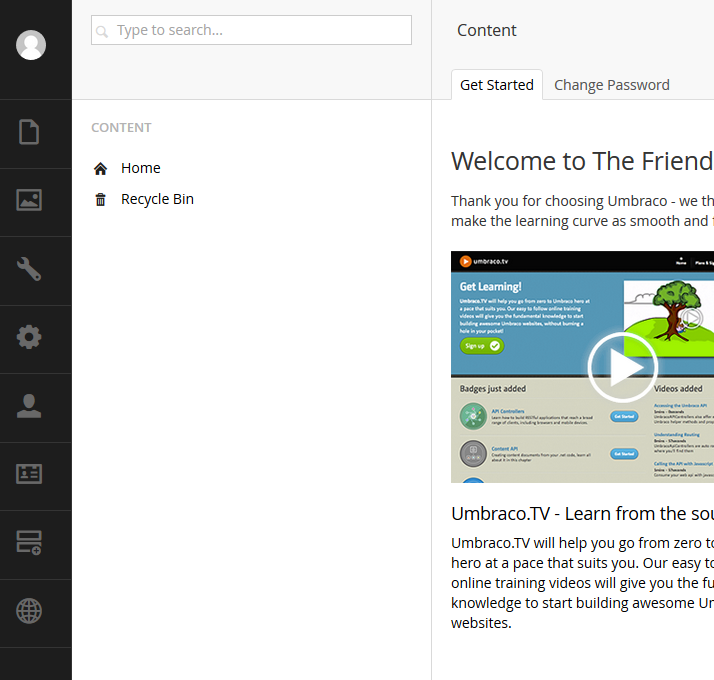Click the CONTENT tree heading
The height and width of the screenshot is (680, 714).
pos(121,128)
